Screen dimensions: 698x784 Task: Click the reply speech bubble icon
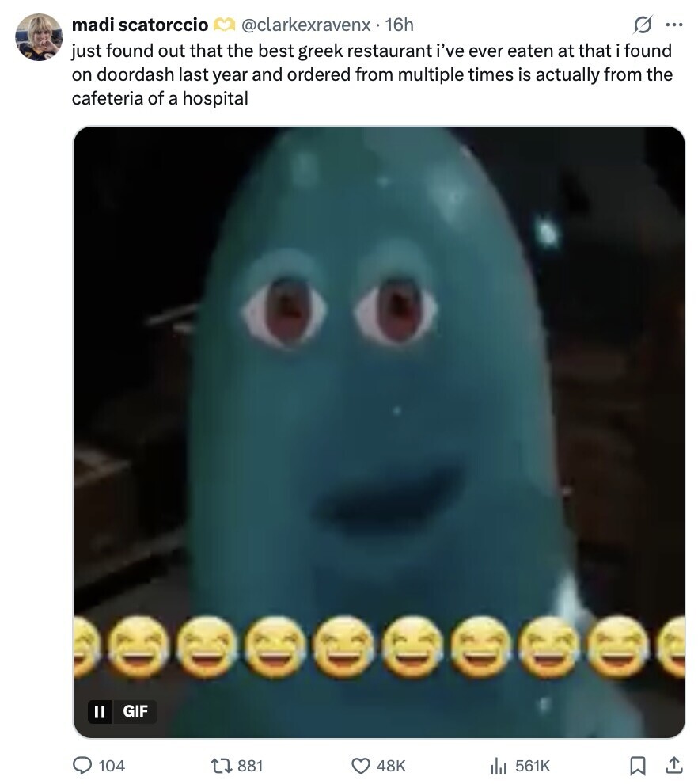point(82,766)
